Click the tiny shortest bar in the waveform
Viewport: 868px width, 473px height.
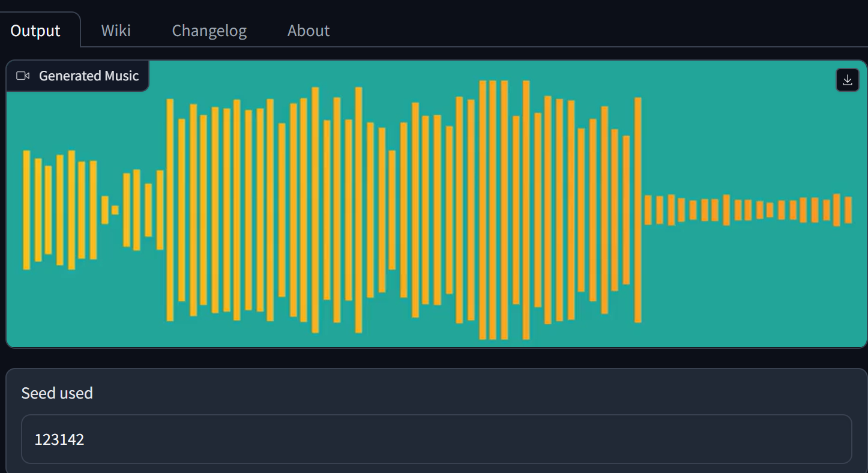(x=115, y=210)
